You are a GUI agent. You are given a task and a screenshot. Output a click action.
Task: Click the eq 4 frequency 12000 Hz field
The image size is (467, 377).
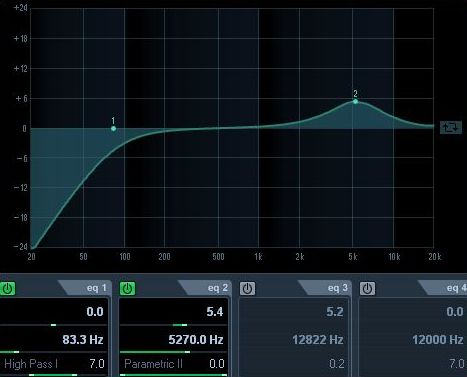[x=438, y=340]
